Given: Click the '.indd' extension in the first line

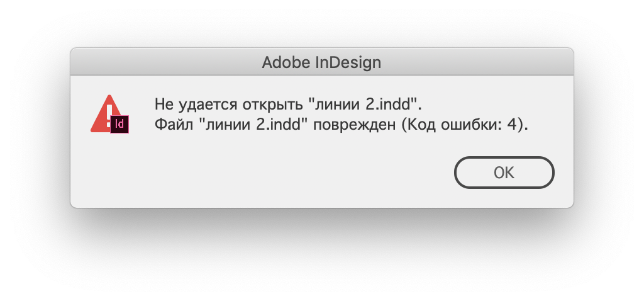Looking at the screenshot, I should click(394, 105).
